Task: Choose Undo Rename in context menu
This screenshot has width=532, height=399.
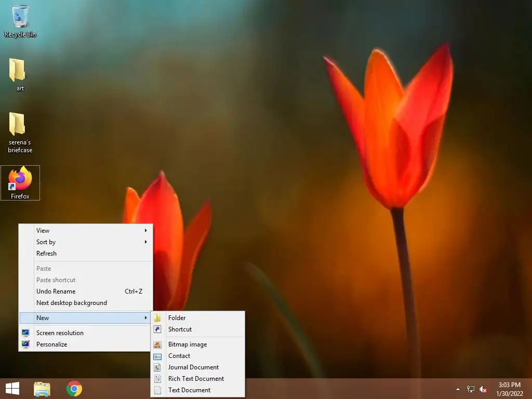Action: click(86, 291)
